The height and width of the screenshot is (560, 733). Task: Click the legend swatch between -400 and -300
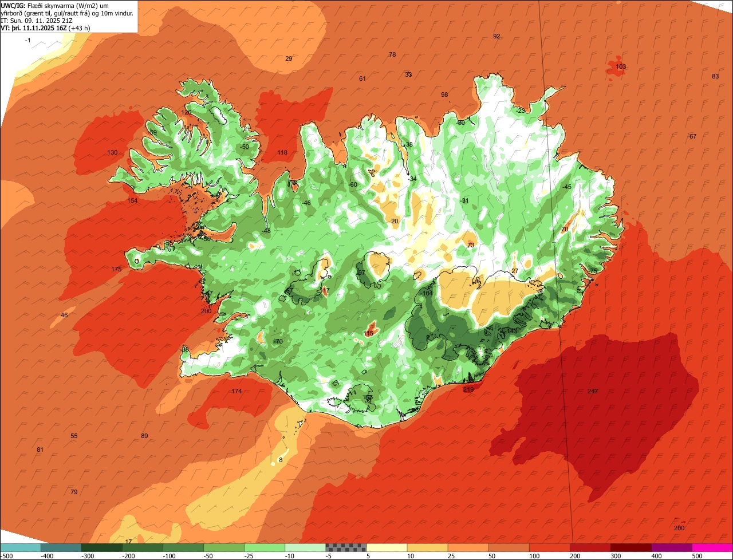tap(61, 547)
